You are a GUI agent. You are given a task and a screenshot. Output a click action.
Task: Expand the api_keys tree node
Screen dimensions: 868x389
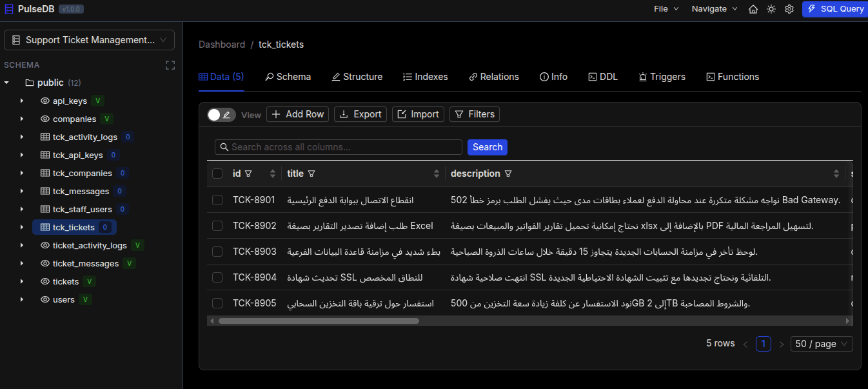click(22, 101)
